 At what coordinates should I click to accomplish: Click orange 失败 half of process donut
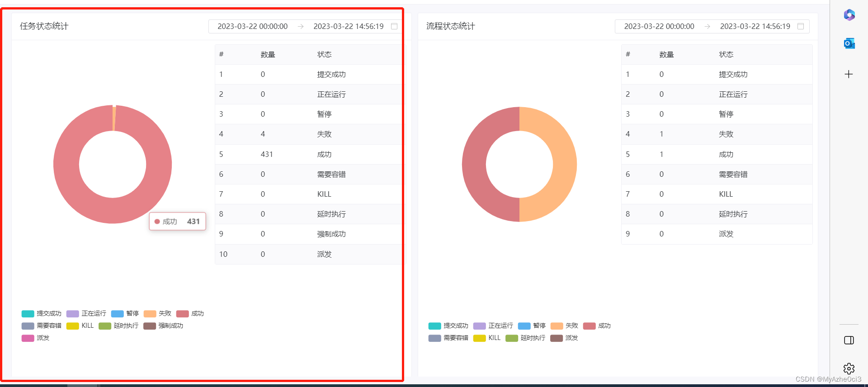coord(565,164)
